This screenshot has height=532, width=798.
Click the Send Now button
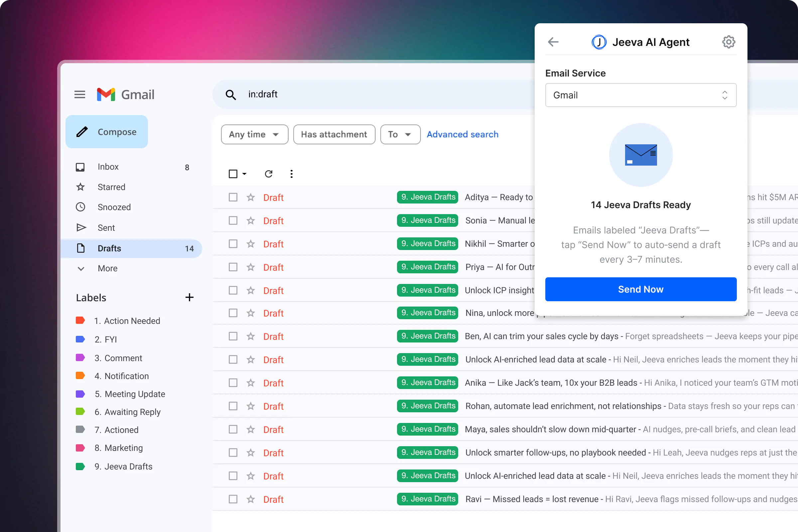[641, 289]
